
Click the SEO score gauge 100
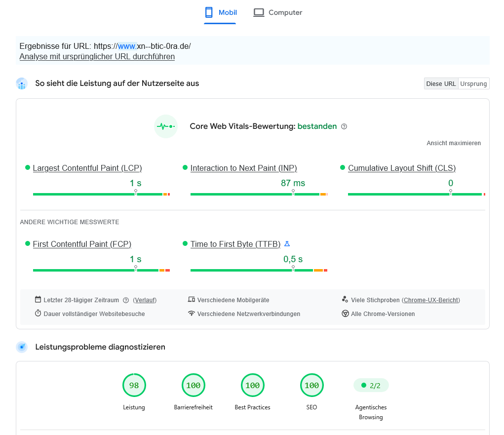(312, 385)
